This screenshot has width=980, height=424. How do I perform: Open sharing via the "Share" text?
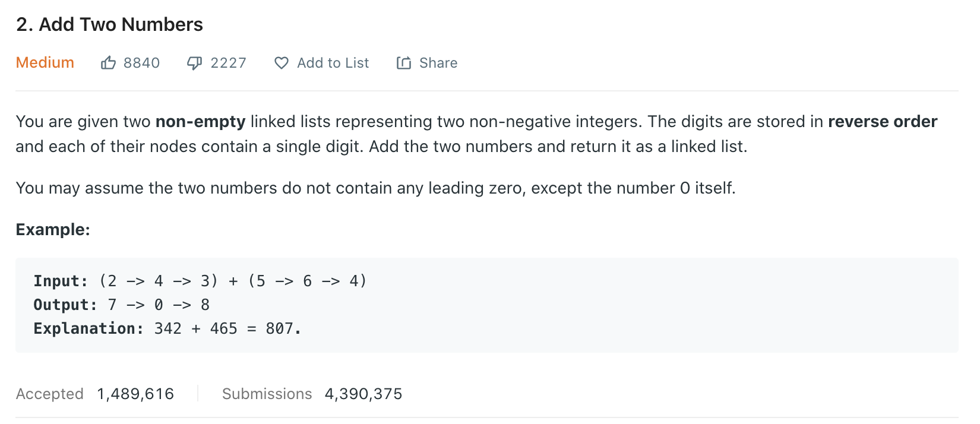[438, 63]
